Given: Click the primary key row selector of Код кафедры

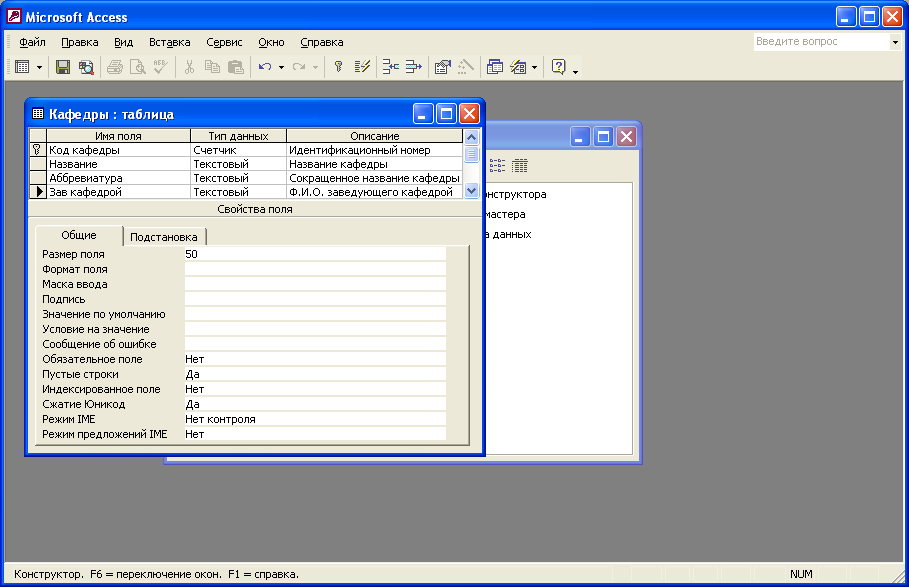Looking at the screenshot, I should tap(38, 150).
